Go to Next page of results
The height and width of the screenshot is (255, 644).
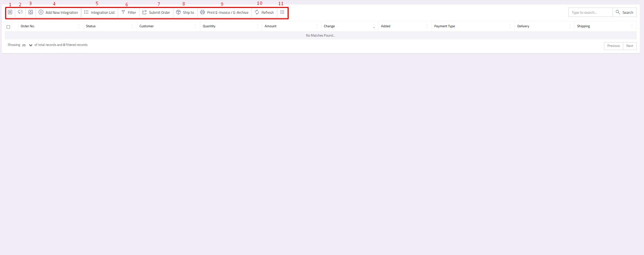click(x=629, y=46)
